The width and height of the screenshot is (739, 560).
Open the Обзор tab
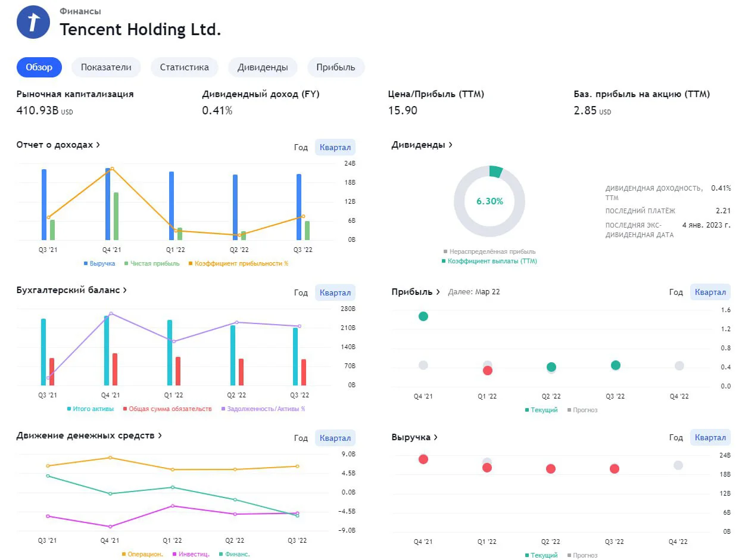(x=39, y=67)
